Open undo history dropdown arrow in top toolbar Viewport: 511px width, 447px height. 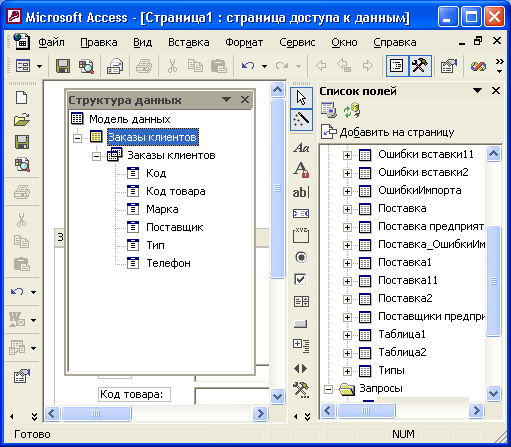[x=264, y=66]
